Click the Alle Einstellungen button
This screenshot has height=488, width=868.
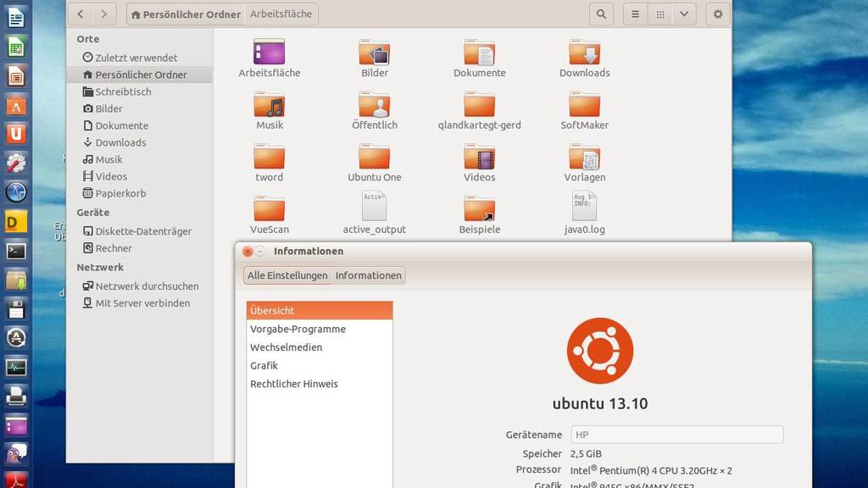(287, 275)
